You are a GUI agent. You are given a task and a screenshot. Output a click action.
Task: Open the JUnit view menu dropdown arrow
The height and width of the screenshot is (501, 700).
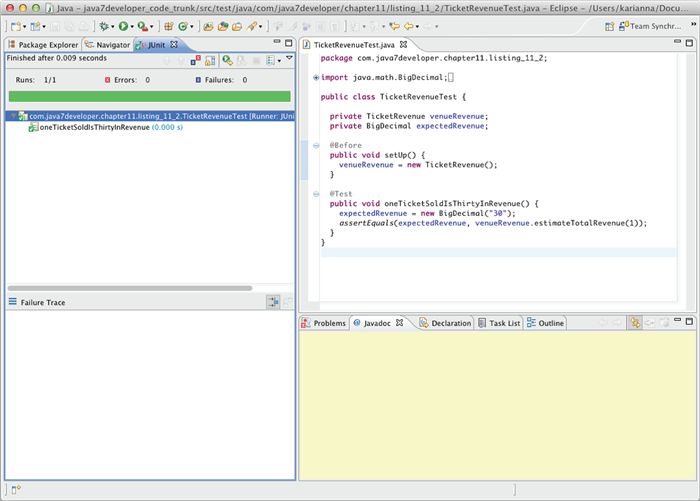[289, 59]
